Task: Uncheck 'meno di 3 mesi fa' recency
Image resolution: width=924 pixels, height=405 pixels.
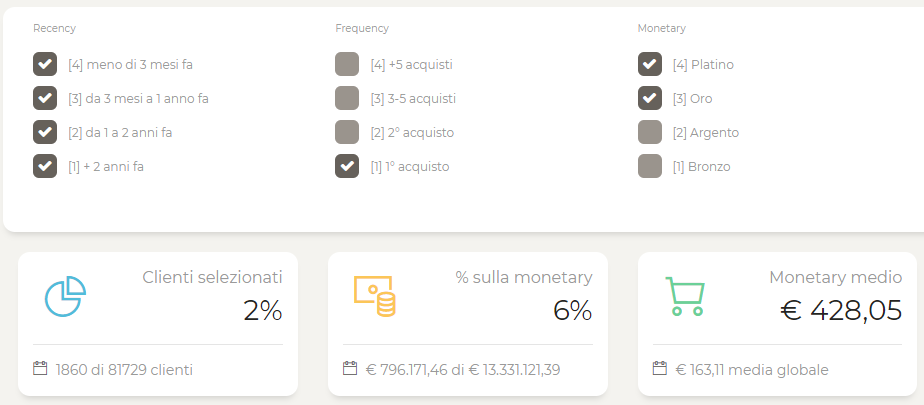Action: click(x=45, y=64)
